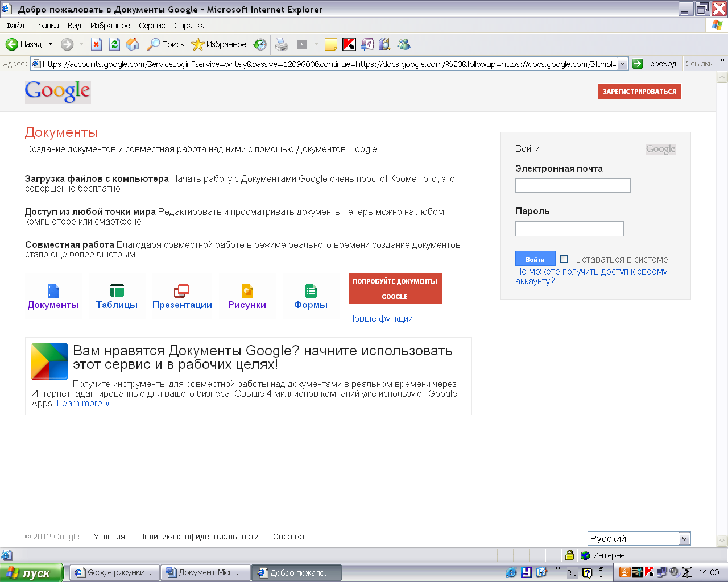
Task: Switch to Документ Microsoft Word taskbar window
Action: [x=205, y=572]
